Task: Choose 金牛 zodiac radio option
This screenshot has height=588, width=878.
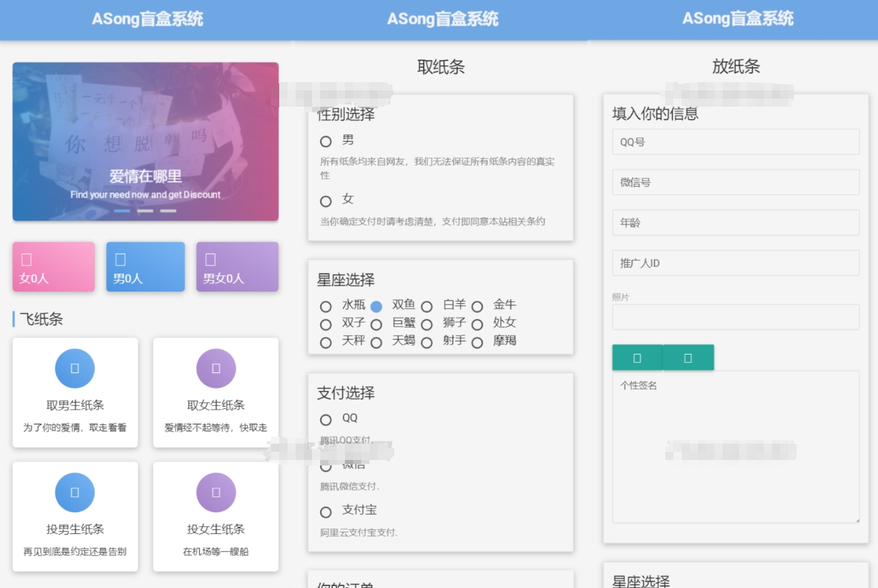Action: pos(478,306)
